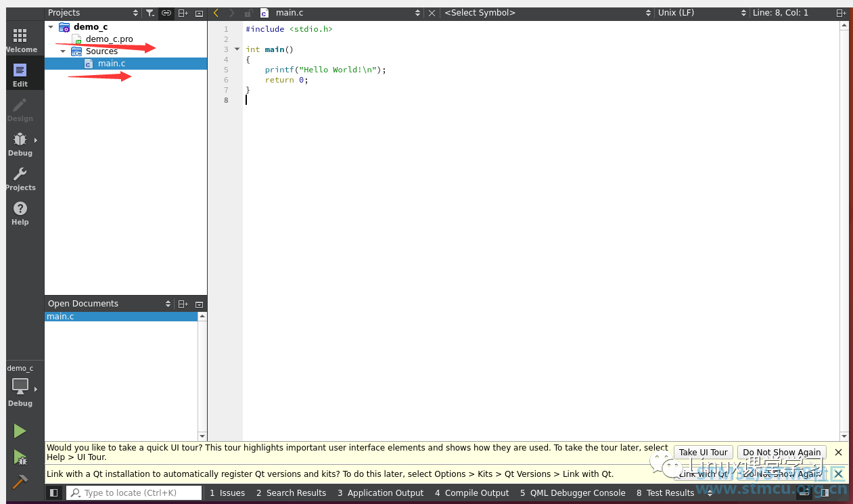Click the Take UI Tour button
Image resolution: width=853 pixels, height=504 pixels.
coord(704,453)
